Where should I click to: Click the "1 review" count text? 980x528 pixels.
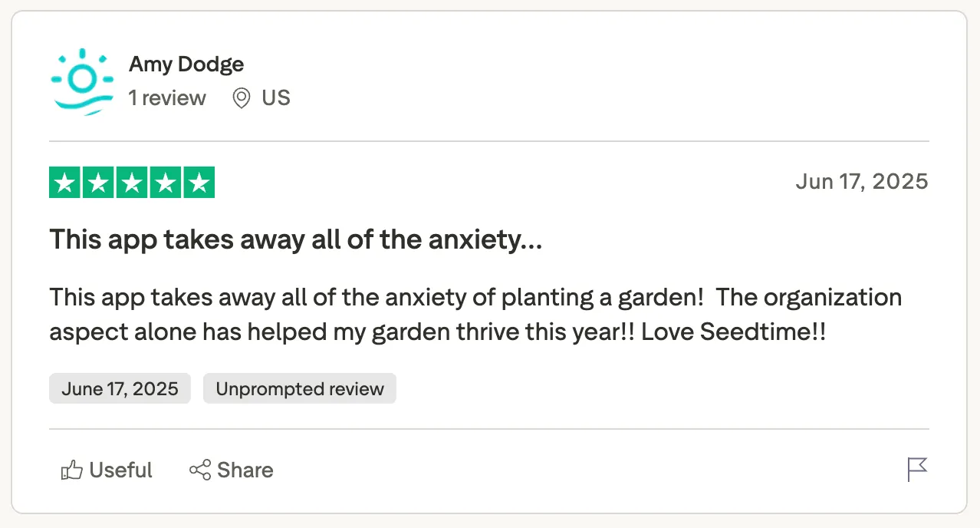[167, 98]
